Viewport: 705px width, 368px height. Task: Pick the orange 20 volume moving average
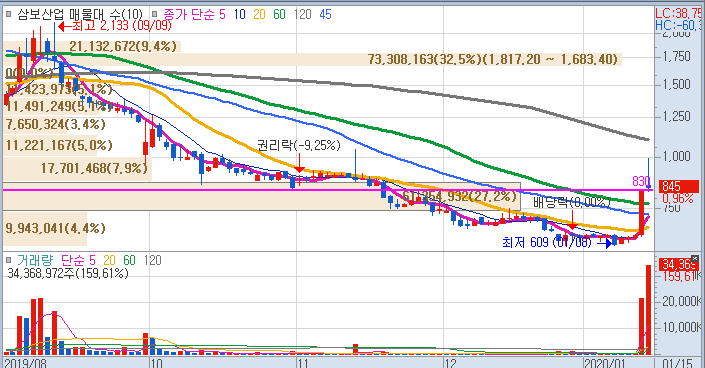click(x=109, y=260)
